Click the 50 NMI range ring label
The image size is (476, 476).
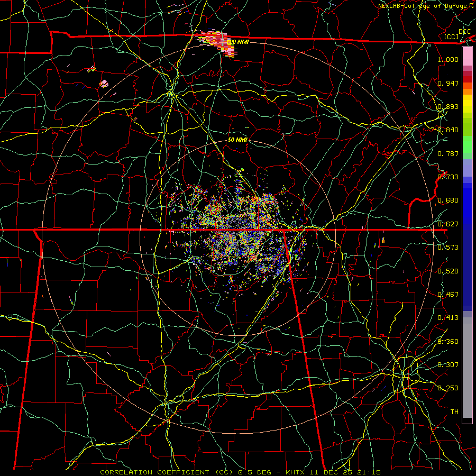pos(237,140)
